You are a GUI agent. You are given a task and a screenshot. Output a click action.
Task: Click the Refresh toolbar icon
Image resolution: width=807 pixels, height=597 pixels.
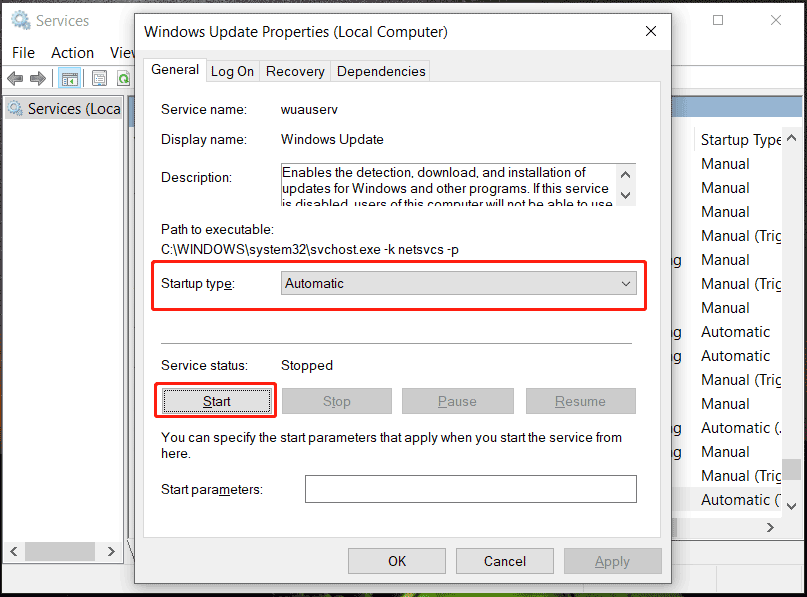point(124,77)
